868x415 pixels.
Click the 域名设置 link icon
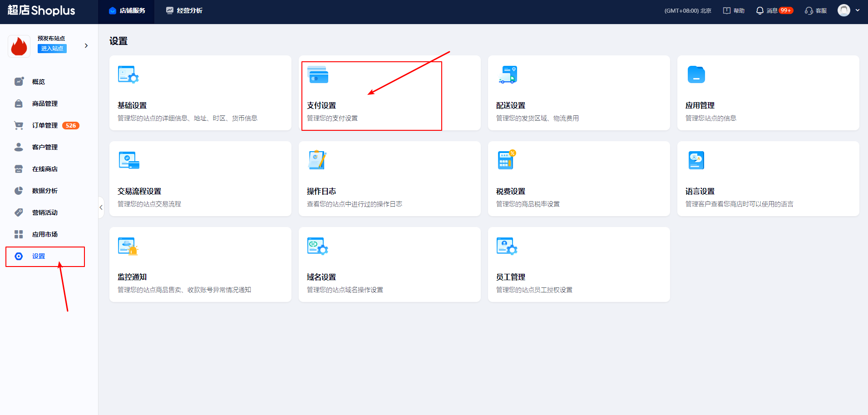(x=317, y=246)
